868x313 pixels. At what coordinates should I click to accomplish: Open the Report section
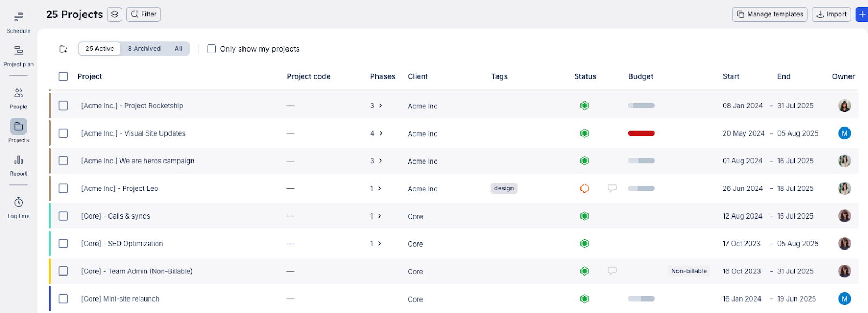18,165
